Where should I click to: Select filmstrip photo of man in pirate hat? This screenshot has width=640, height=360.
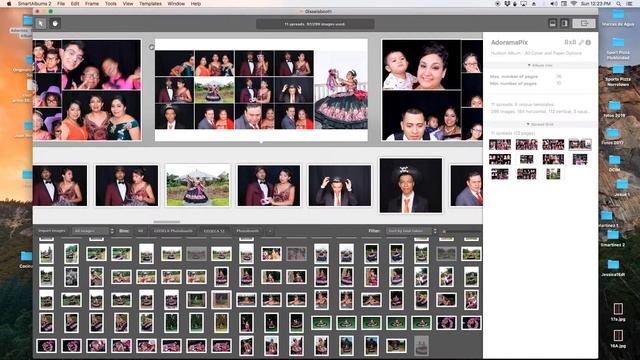pos(411,185)
